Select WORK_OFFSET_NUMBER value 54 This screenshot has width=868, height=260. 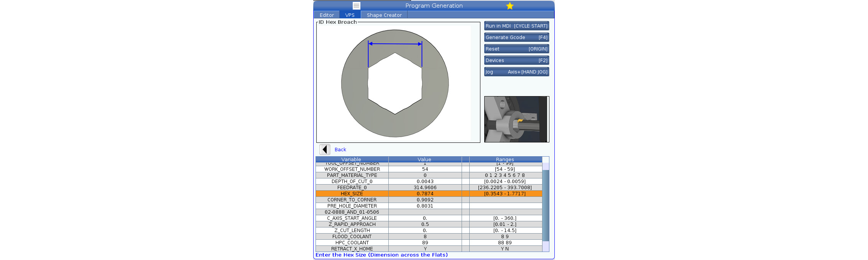(425, 169)
